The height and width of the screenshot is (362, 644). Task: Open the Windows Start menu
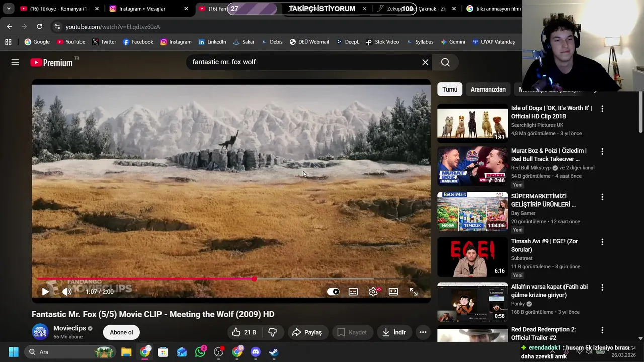(14, 352)
